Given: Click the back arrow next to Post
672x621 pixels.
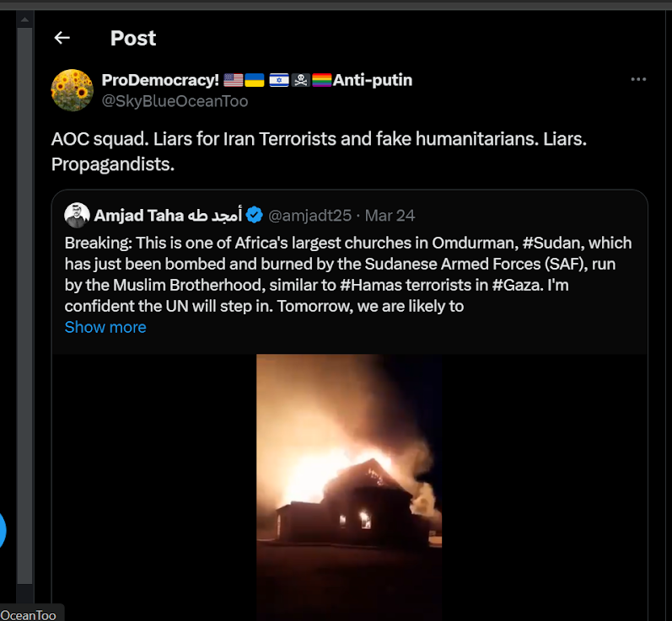Looking at the screenshot, I should 62,38.
